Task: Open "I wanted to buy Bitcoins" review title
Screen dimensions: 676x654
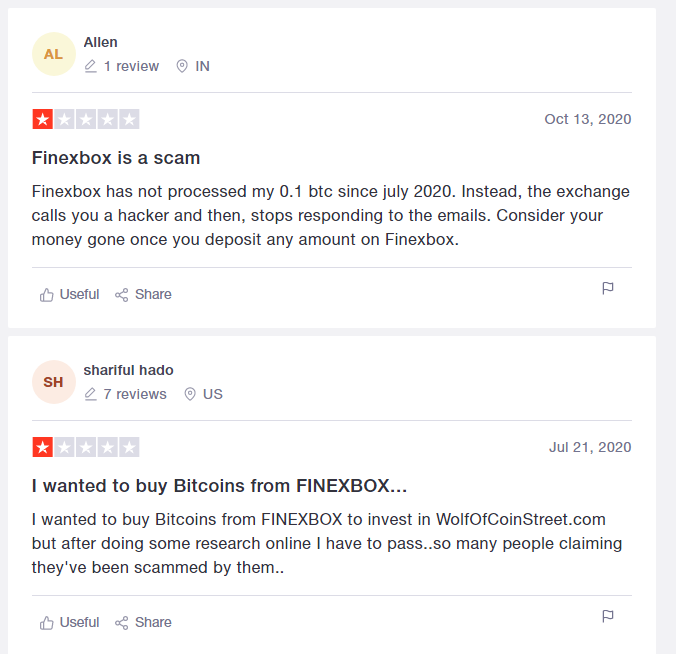Action: [219, 486]
